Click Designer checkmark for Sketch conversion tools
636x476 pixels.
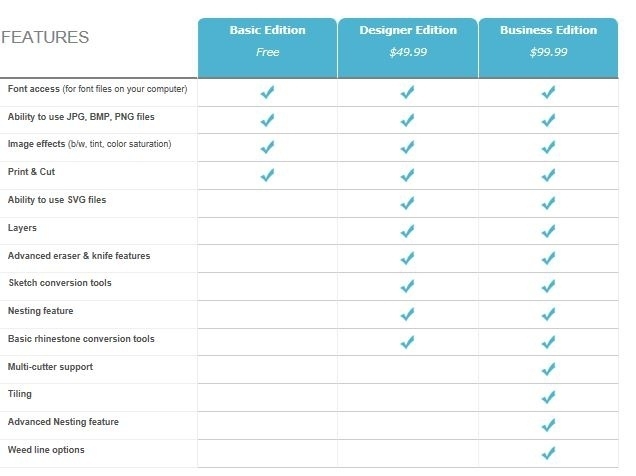pos(407,286)
